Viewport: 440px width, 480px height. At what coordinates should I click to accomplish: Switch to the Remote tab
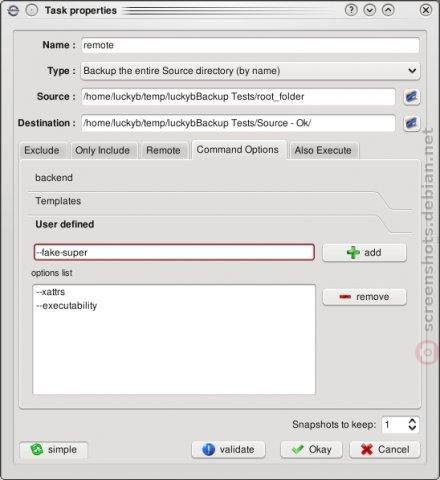pyautogui.click(x=163, y=150)
